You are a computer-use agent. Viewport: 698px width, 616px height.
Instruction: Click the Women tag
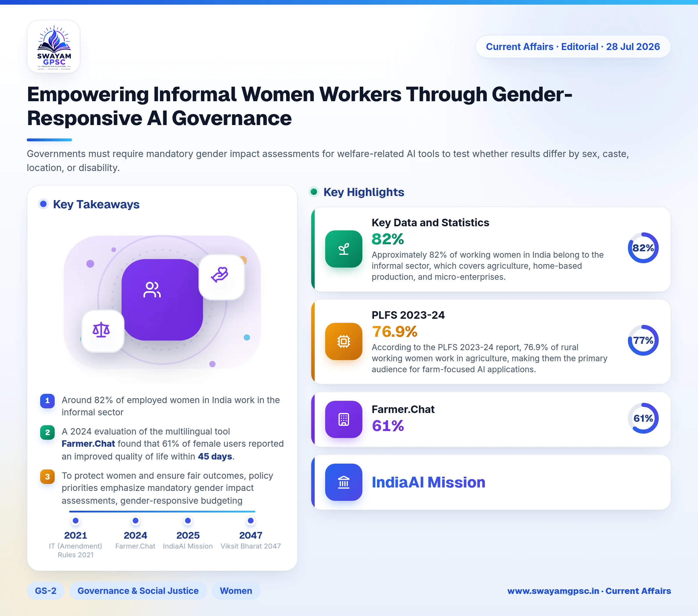click(x=236, y=591)
